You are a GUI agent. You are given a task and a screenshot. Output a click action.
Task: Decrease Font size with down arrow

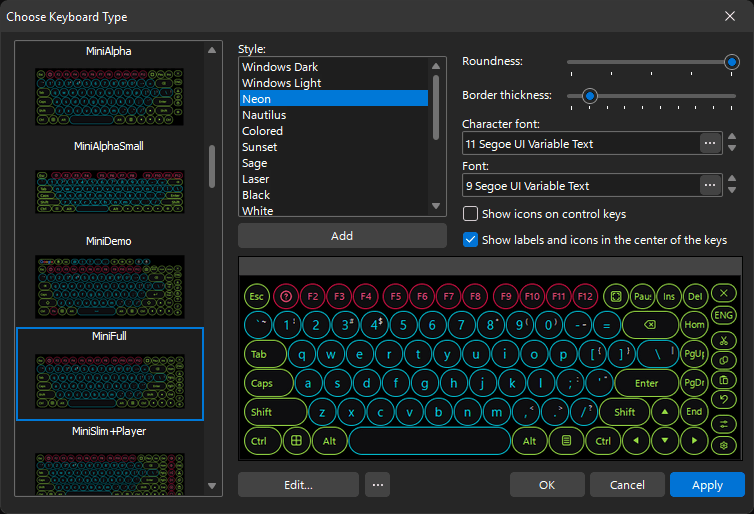point(732,190)
